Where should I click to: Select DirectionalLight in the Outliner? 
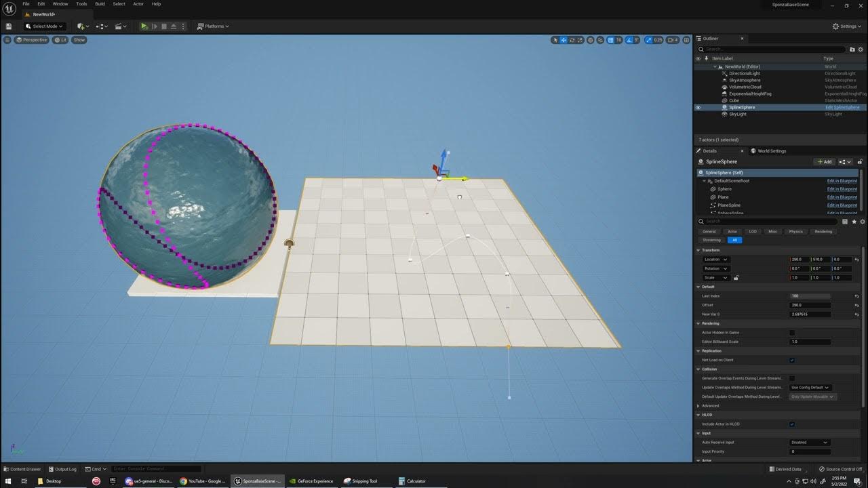745,73
